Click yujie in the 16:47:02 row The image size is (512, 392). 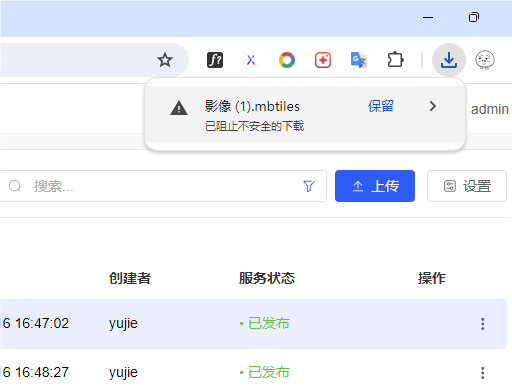pos(123,324)
